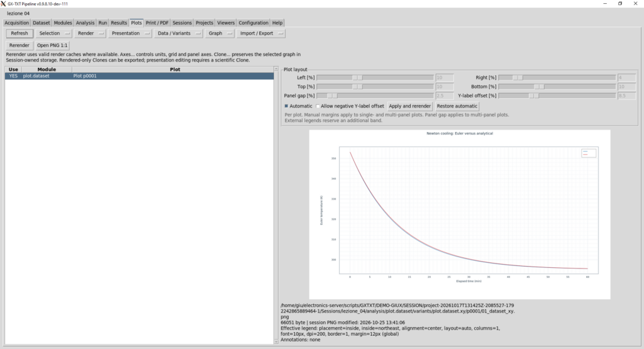This screenshot has width=644, height=349.
Task: Click the Bottom [%] value field
Action: point(627,87)
